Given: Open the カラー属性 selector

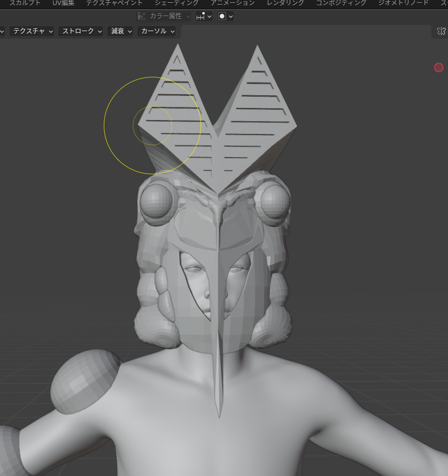Looking at the screenshot, I should pyautogui.click(x=164, y=16).
